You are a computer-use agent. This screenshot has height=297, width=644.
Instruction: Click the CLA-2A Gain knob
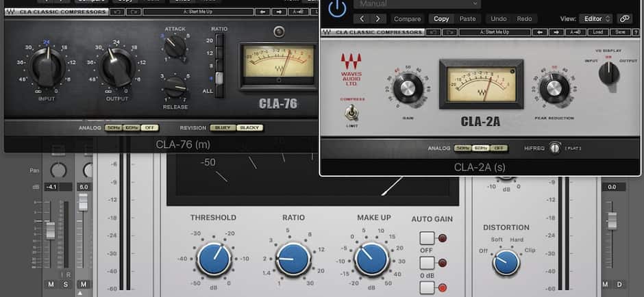click(408, 88)
